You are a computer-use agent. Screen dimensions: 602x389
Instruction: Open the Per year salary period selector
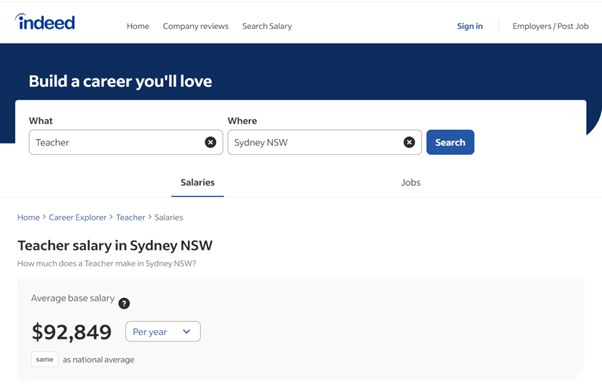pyautogui.click(x=163, y=331)
